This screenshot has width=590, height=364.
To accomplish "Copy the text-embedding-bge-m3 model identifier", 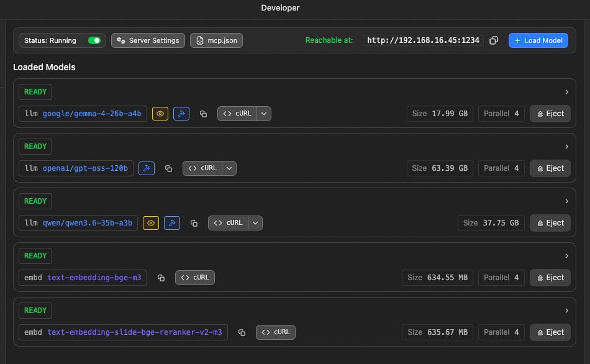I will 161,278.
